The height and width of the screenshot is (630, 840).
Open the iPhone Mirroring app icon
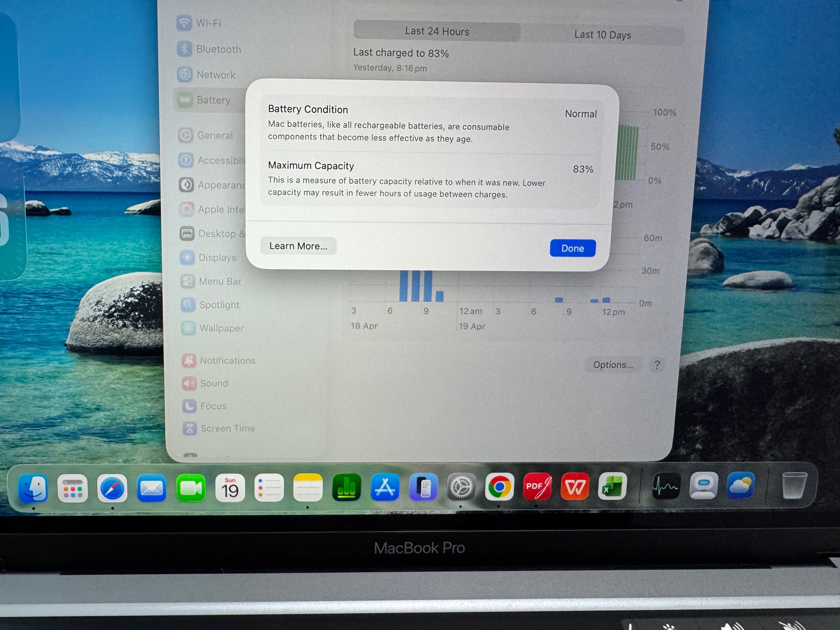click(x=423, y=487)
